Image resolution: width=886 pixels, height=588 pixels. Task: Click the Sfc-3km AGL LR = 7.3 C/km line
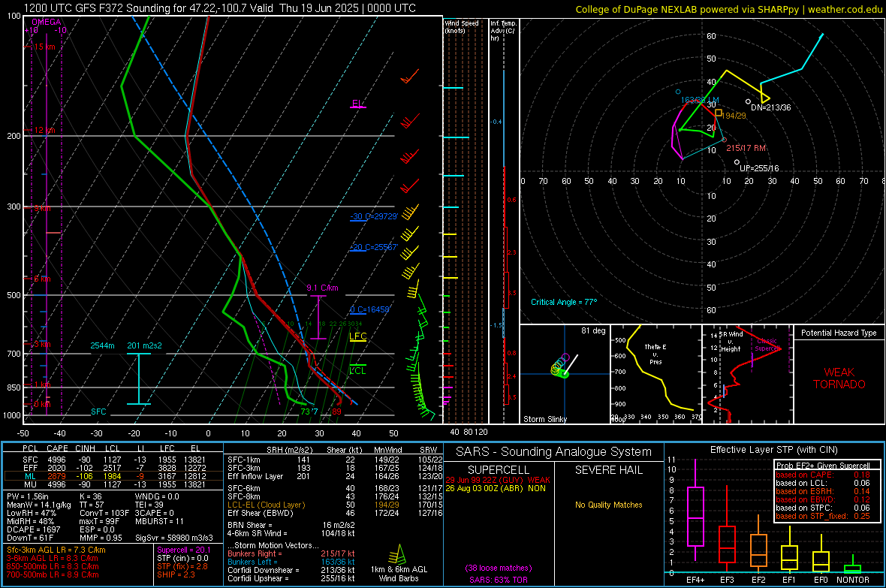[x=56, y=550]
